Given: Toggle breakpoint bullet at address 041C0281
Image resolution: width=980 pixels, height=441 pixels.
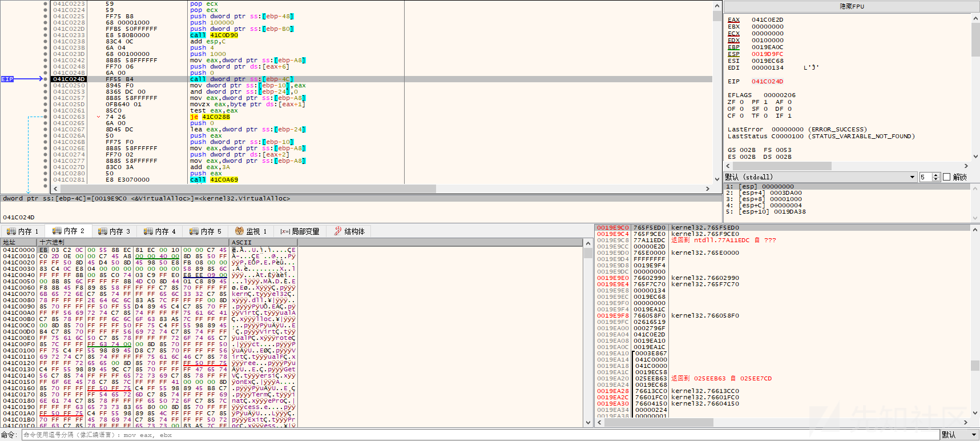Looking at the screenshot, I should click(46, 180).
